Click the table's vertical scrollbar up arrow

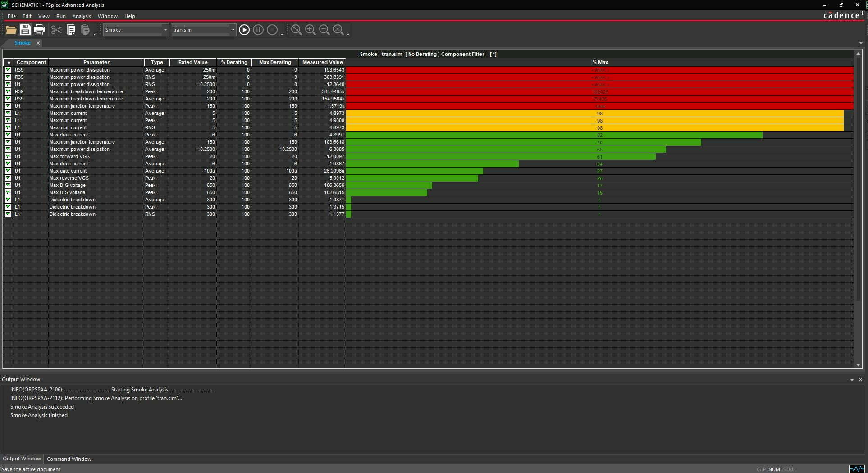point(858,54)
